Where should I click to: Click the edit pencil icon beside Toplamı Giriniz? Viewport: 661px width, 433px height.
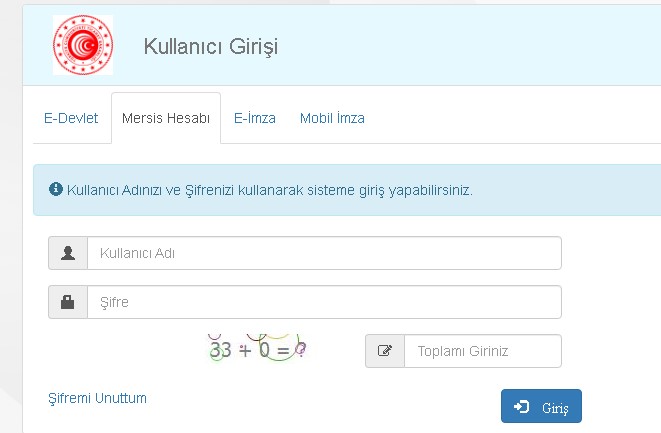385,351
